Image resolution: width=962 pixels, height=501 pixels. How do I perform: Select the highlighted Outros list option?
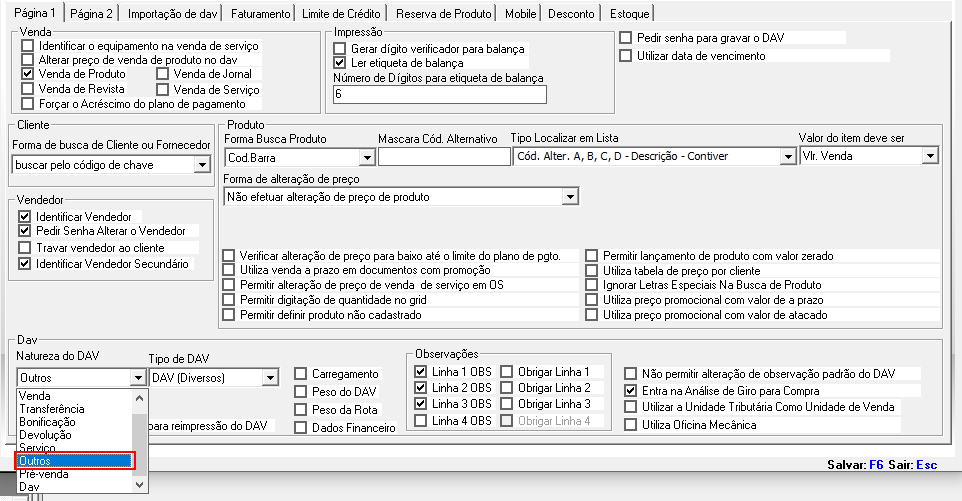74,461
